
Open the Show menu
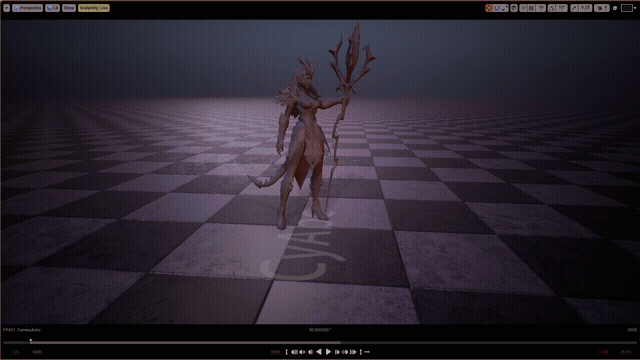coord(69,8)
